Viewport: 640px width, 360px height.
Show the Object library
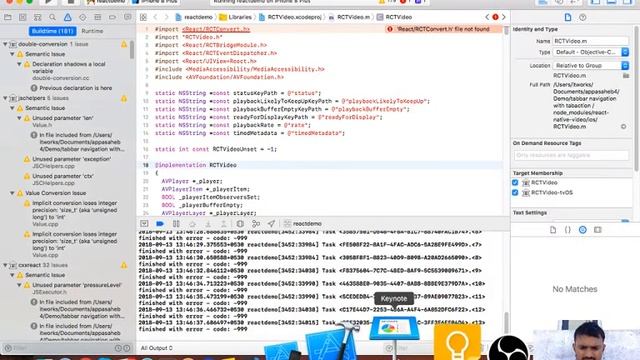pos(582,230)
